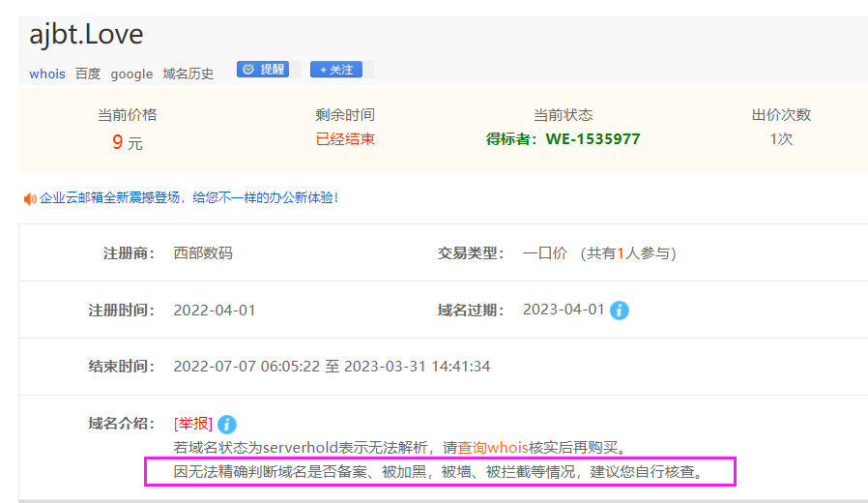Click the bid count 1次
This screenshot has height=503, width=868.
coord(781,139)
